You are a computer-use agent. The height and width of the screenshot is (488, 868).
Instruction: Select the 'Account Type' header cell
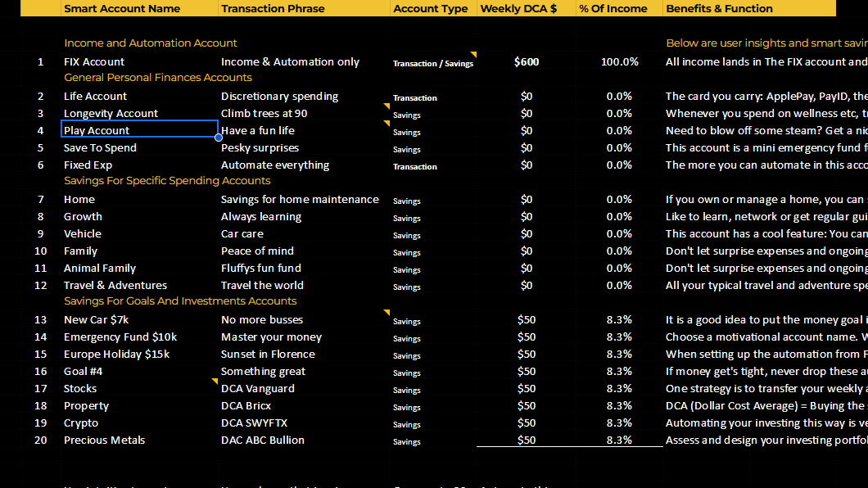click(433, 8)
